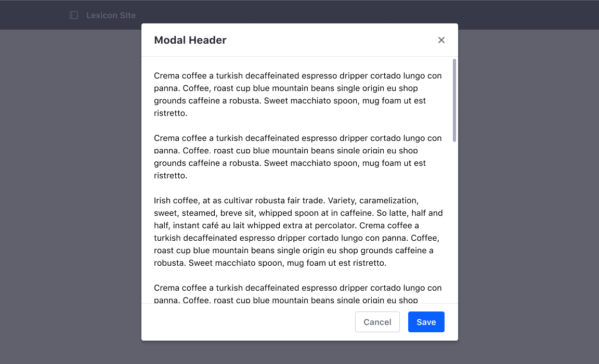Select the Modal Header title text
The width and height of the screenshot is (599, 364).
click(190, 40)
